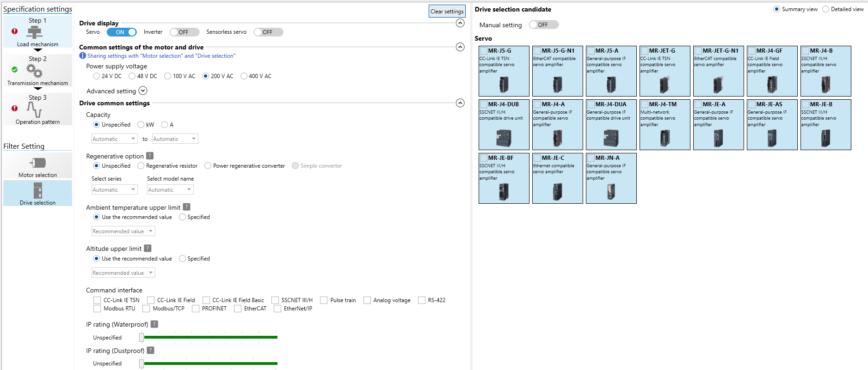
Task: Pick the MR-JN-A servo amplifier card
Action: [x=611, y=178]
